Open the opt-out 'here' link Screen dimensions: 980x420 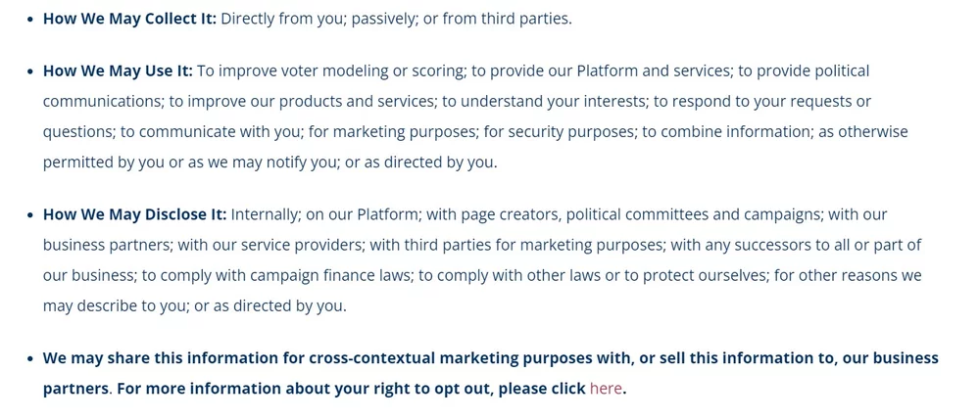coord(605,389)
